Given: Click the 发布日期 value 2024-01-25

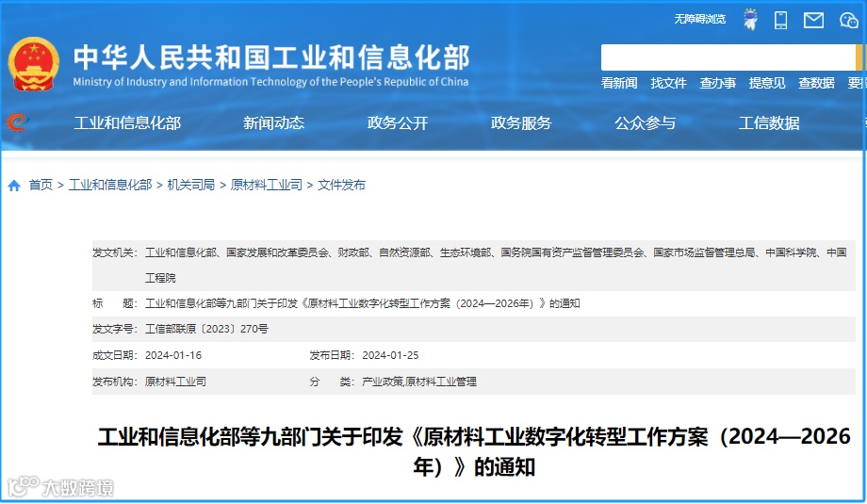Looking at the screenshot, I should 390,355.
